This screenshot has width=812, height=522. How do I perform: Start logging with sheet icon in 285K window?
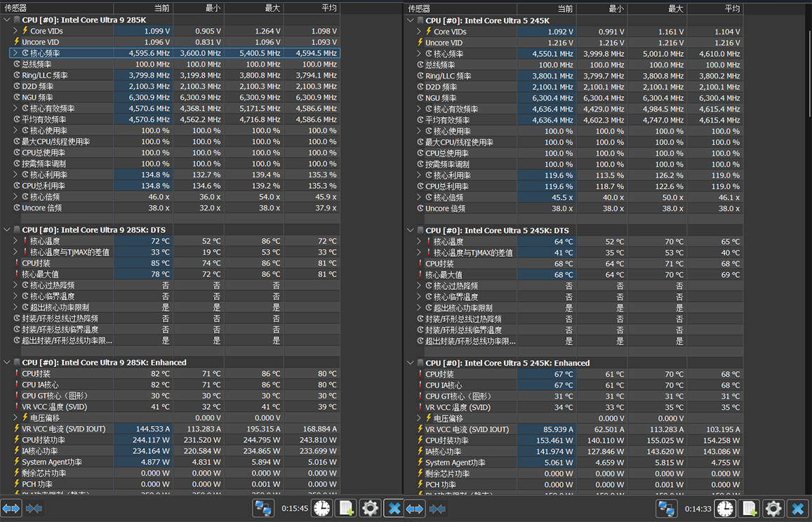(x=346, y=509)
